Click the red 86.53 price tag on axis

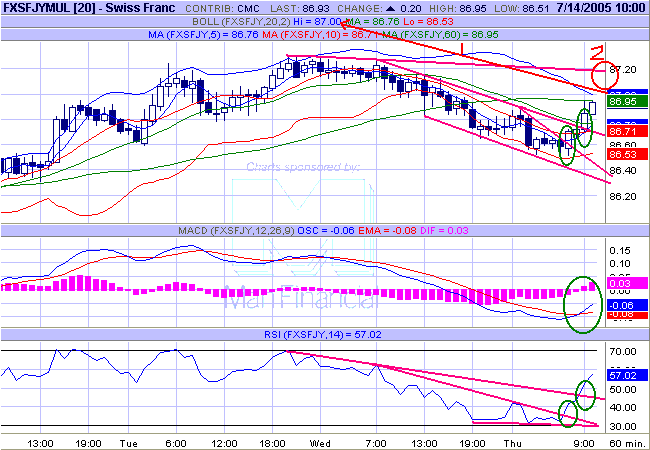[626, 155]
